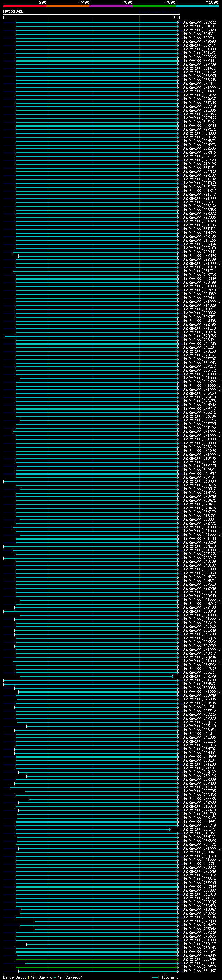Open UniRef100_A9J5R1 entry
The image size is (222, 980).
[199, 951]
